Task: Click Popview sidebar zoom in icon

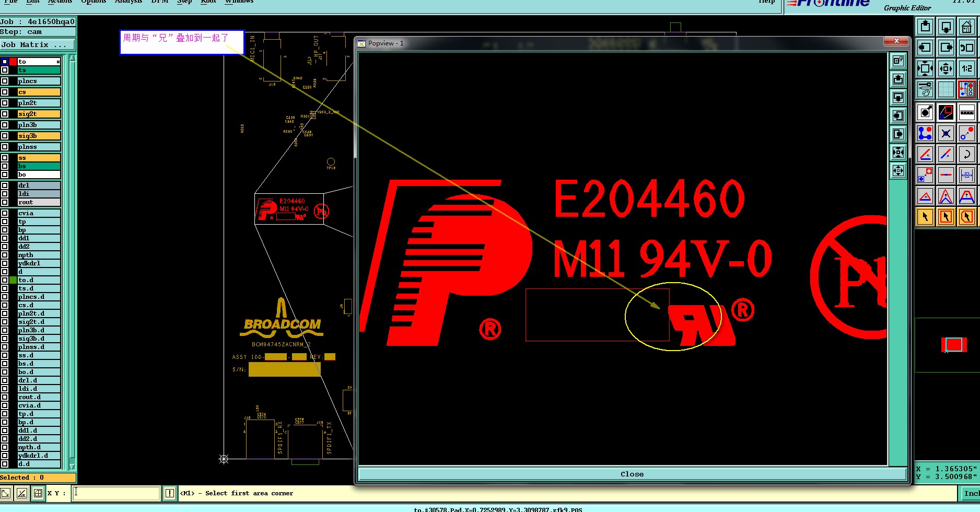Action: click(x=898, y=152)
